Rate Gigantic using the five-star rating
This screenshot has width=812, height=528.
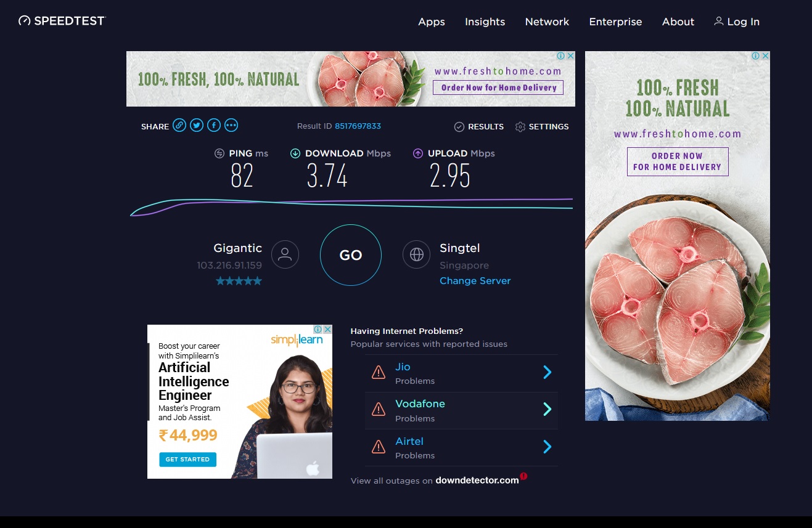coord(239,281)
